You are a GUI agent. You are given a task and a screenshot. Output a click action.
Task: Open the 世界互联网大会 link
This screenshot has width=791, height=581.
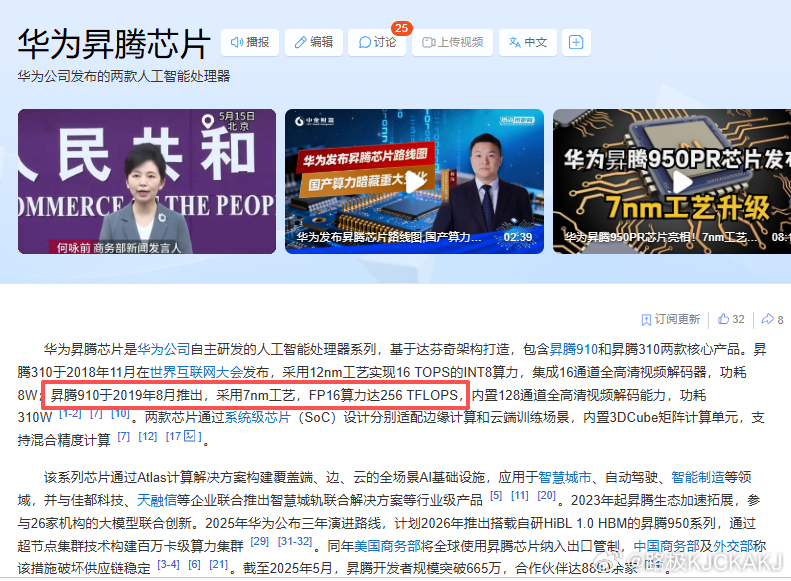[x=196, y=372]
